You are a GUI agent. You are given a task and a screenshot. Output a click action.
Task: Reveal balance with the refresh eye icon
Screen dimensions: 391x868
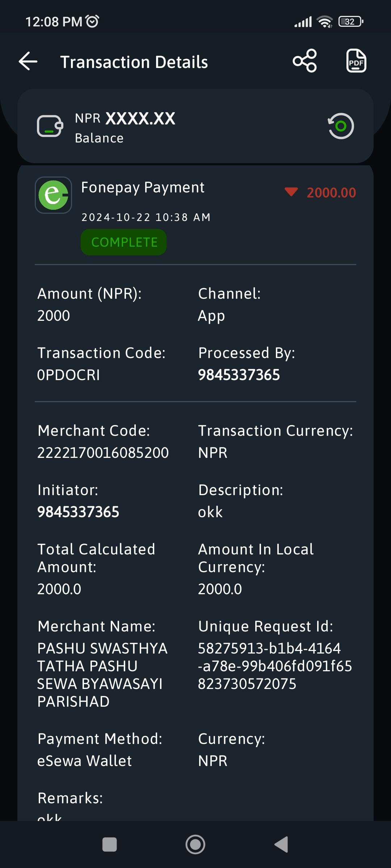[341, 126]
